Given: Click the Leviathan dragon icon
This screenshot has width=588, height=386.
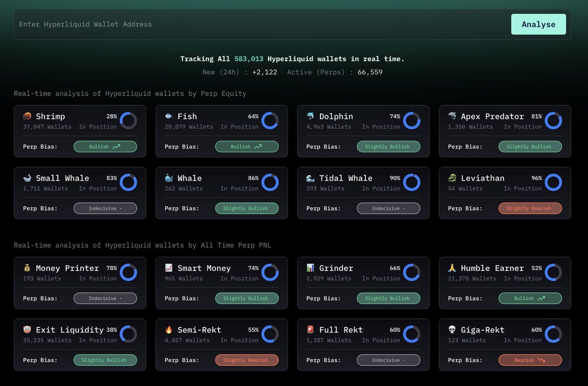Looking at the screenshot, I should (x=452, y=178).
